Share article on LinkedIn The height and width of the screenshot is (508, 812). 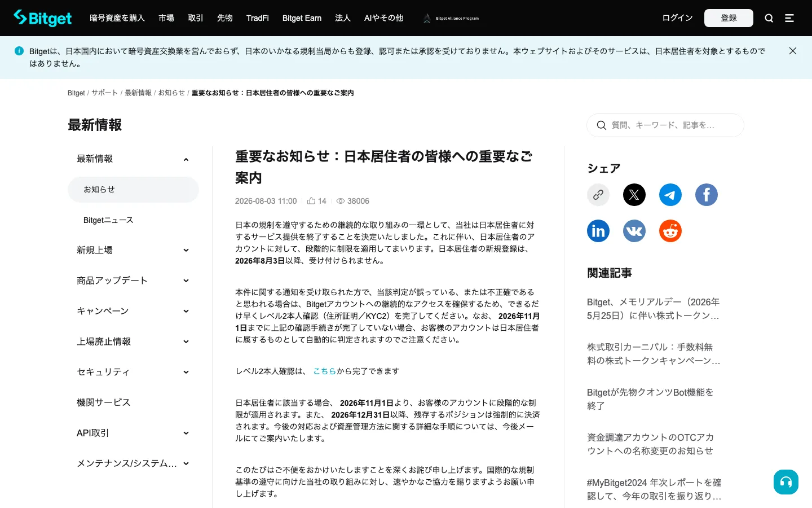coord(598,231)
